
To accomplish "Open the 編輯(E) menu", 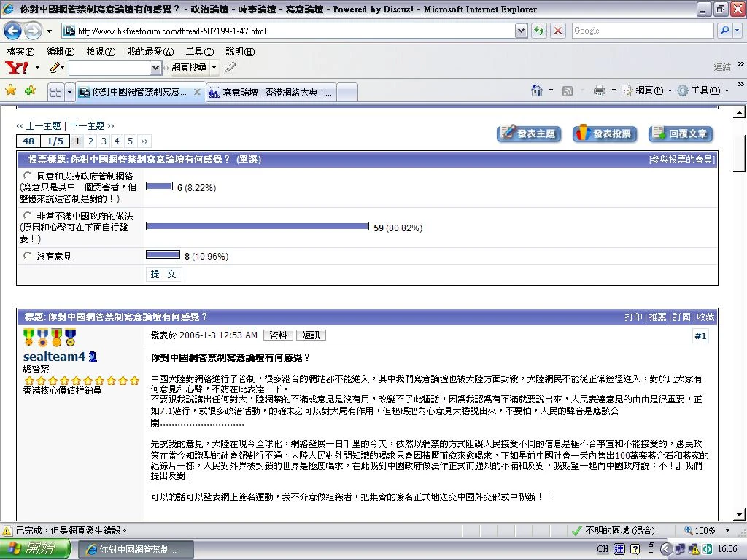I will [60, 52].
